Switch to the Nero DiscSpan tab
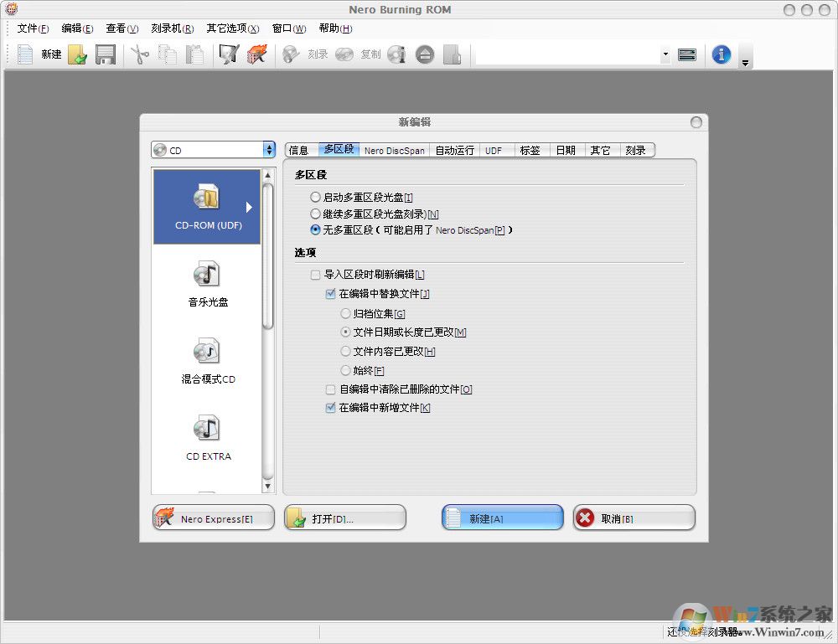The height and width of the screenshot is (644, 838). click(x=394, y=150)
